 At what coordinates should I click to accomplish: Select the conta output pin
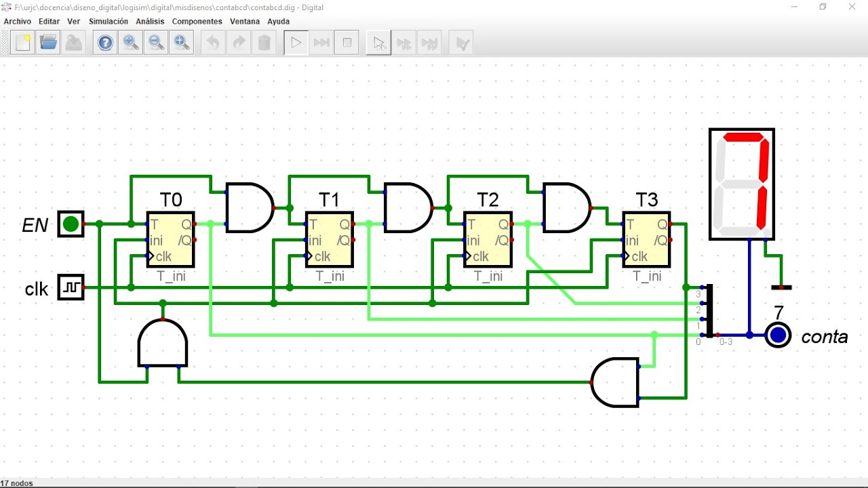tap(778, 335)
